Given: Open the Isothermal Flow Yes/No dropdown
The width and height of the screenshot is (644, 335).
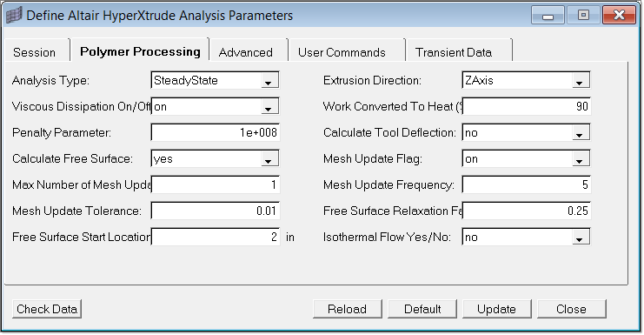Looking at the screenshot, I should tap(526, 237).
